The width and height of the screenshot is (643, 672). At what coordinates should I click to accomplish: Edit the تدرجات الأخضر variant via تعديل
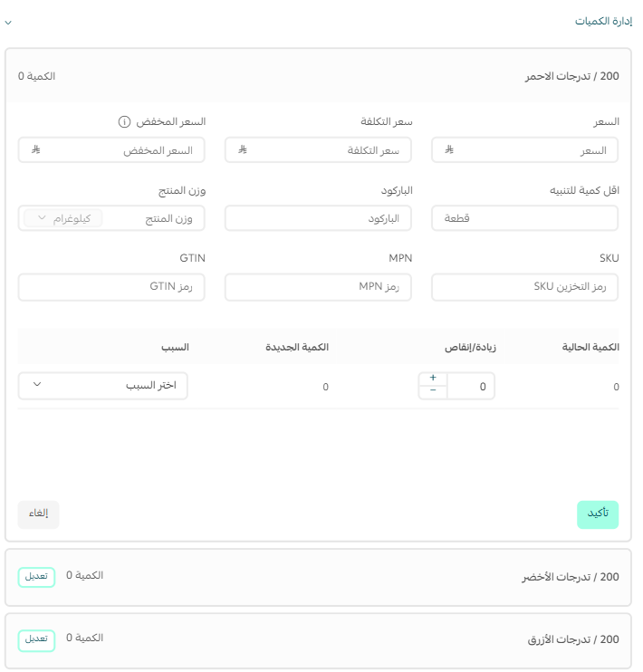click(x=36, y=577)
